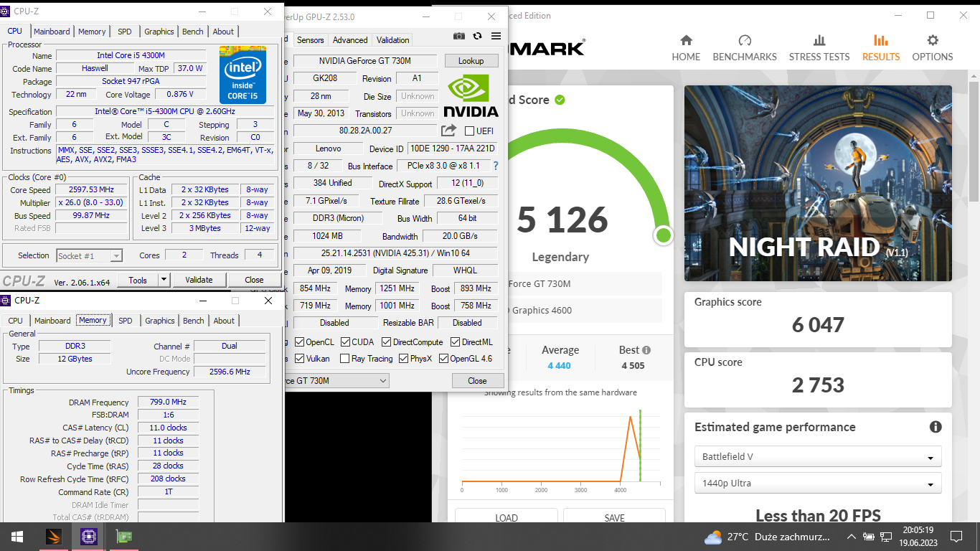
Task: Click Close button in GPU-Z
Action: [477, 381]
